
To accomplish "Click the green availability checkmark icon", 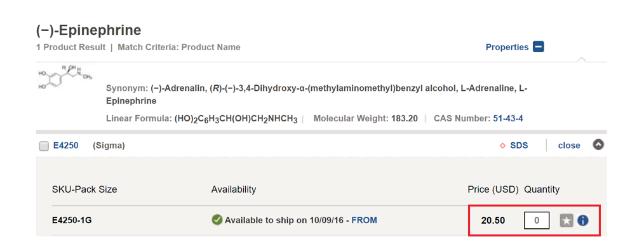I will [x=217, y=220].
